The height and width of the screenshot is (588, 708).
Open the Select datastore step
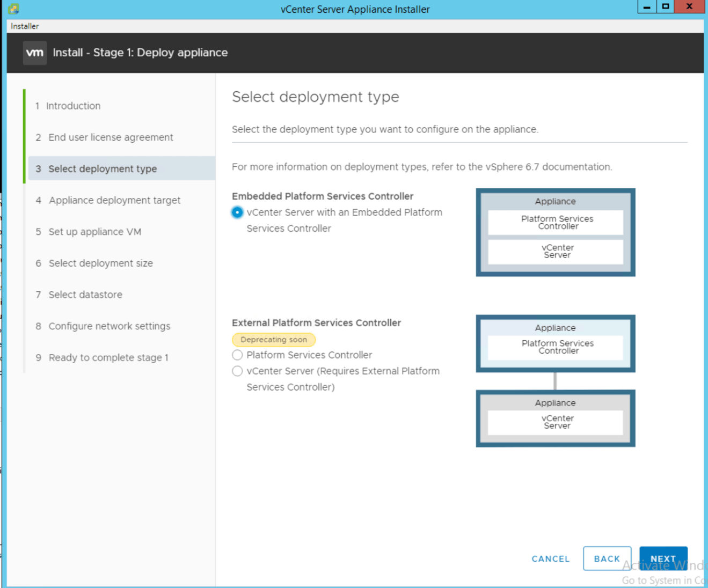85,295
